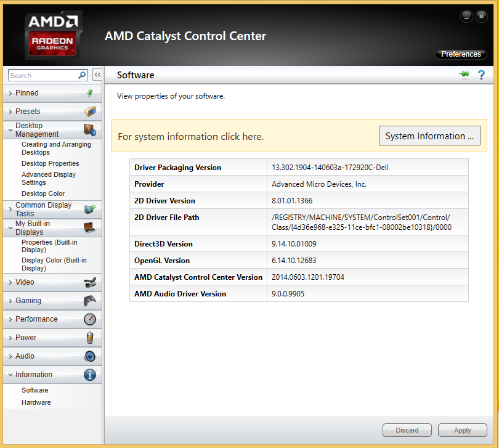Screen dimensions: 499x448
Task: Open Performance via the gauge icon
Action: click(90, 319)
